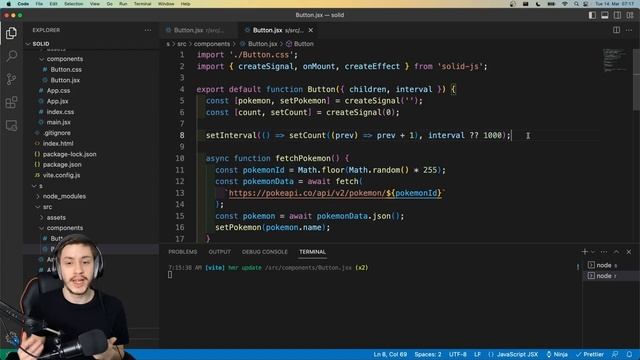The image size is (640, 360).
Task: Click the editor minimap
Action: pos(616,61)
